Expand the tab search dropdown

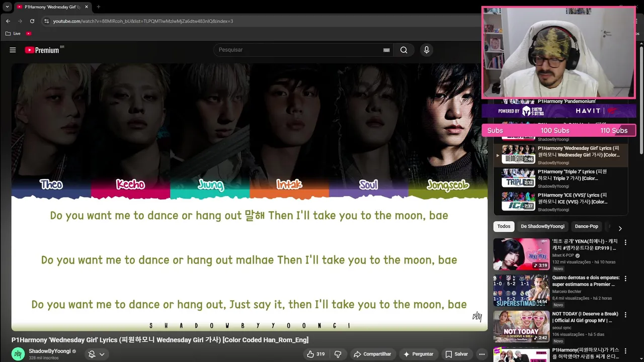7,7
